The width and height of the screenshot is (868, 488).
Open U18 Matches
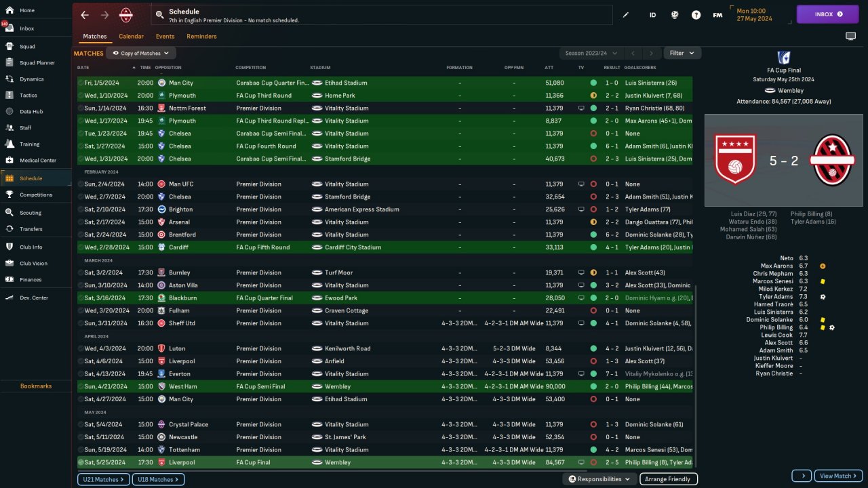158,479
